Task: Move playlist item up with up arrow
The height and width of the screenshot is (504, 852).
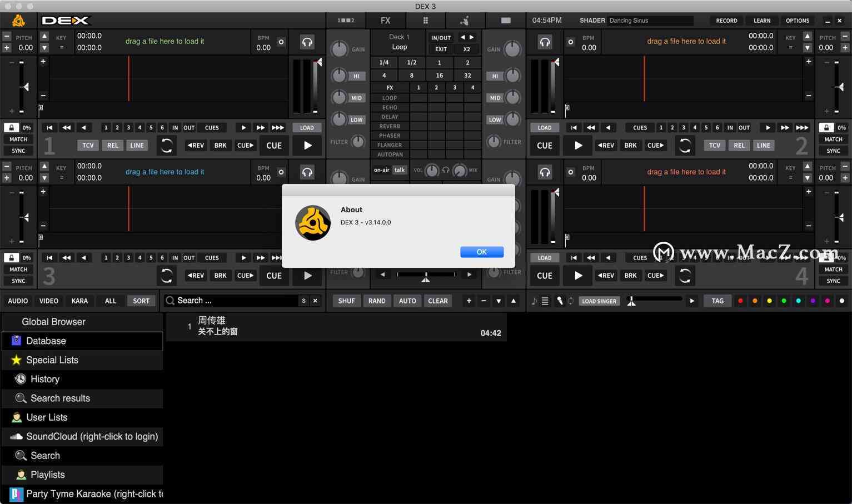Action: pos(514,301)
